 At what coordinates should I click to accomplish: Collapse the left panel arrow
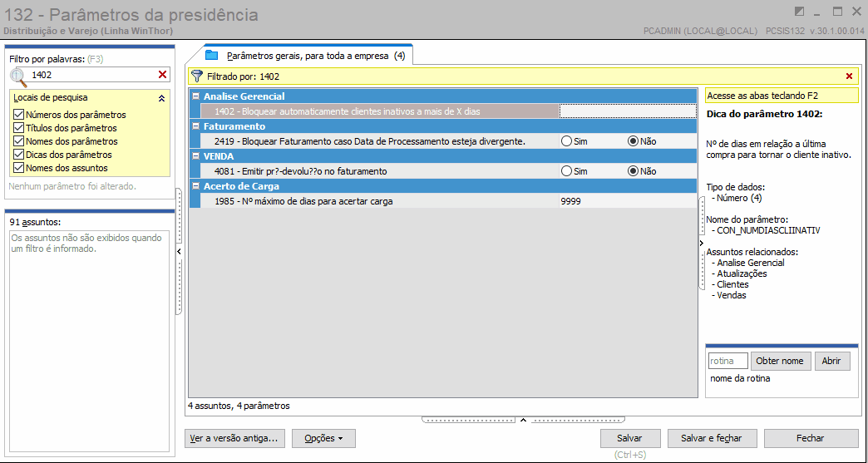coord(178,252)
